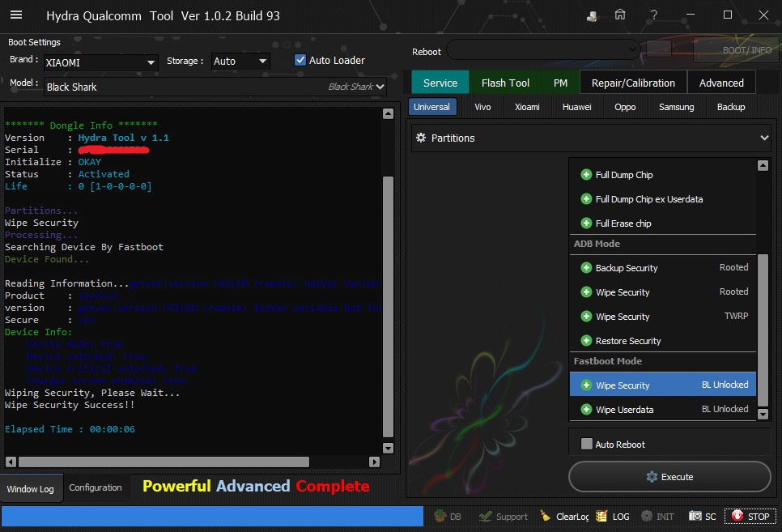Collapse the Partitions panel chevron
This screenshot has height=532, width=782.
pos(764,138)
